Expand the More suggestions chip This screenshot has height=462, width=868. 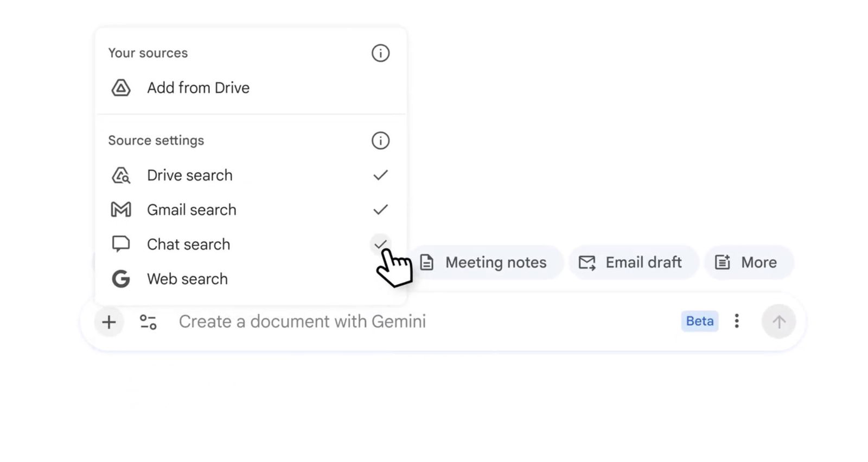749,262
